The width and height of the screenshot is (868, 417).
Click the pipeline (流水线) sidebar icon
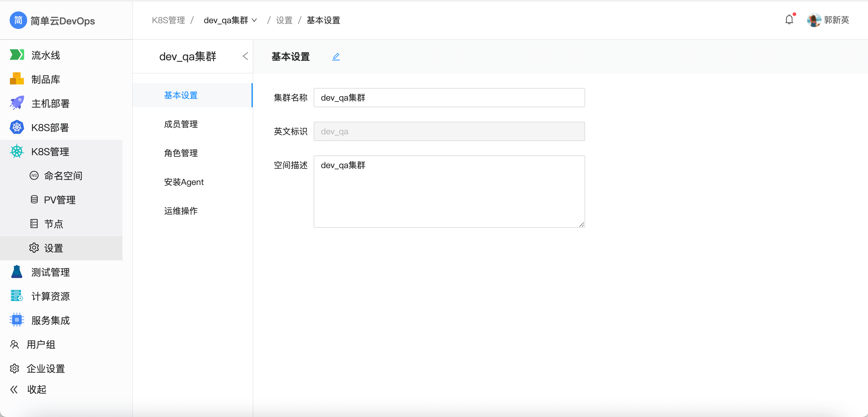pyautogui.click(x=17, y=55)
